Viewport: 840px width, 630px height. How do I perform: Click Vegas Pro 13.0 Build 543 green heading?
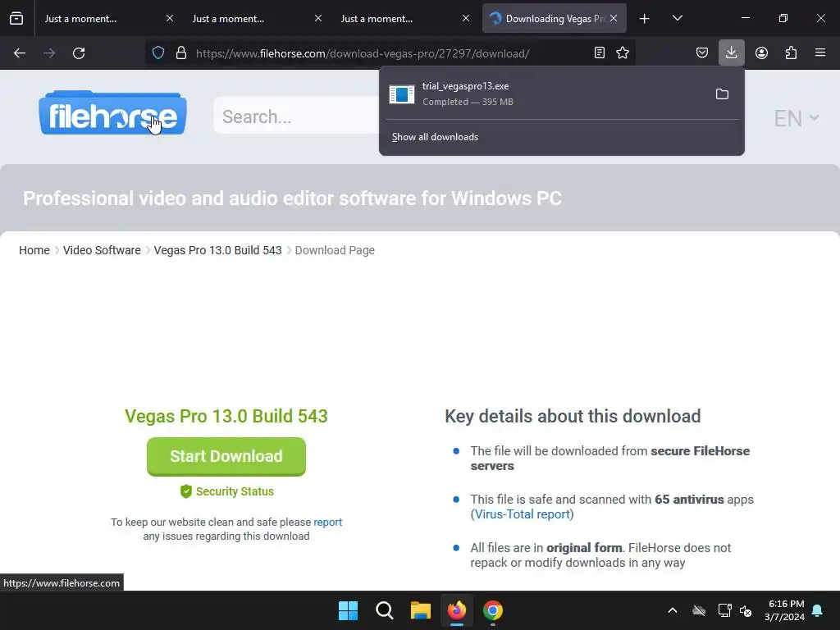click(x=226, y=416)
